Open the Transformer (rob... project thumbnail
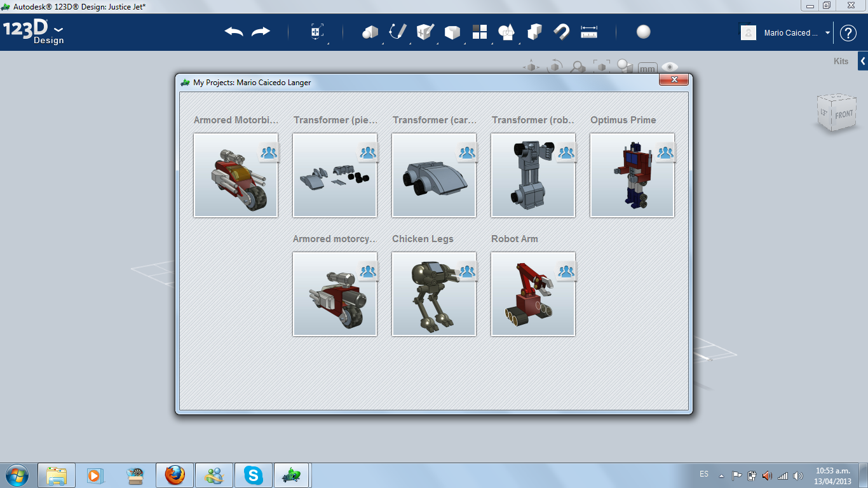 [533, 175]
